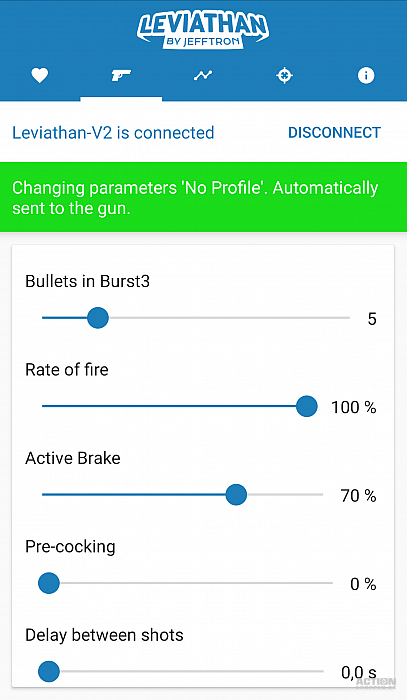Click the green 'Changing parameters' notification banner
The width and height of the screenshot is (407, 700).
pyautogui.click(x=204, y=197)
